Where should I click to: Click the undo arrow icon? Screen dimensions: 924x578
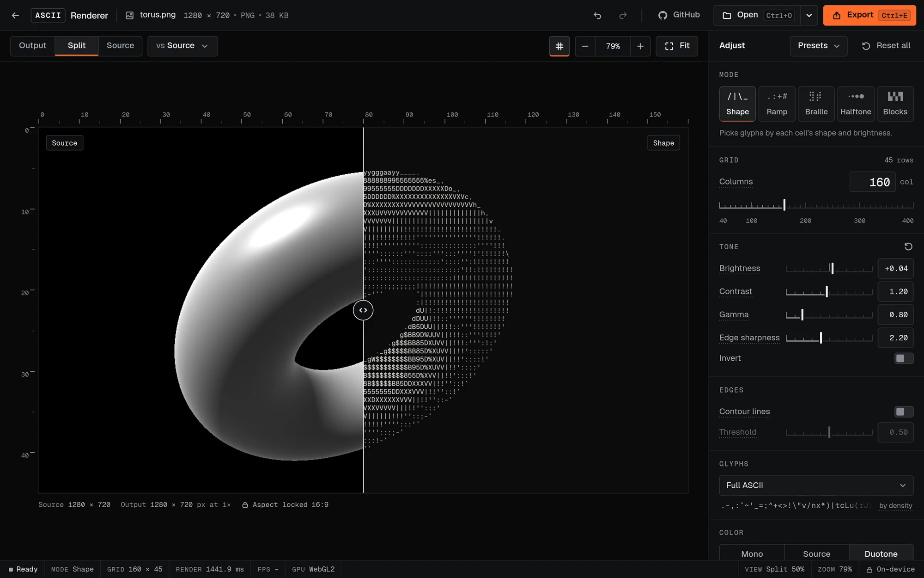coord(597,15)
